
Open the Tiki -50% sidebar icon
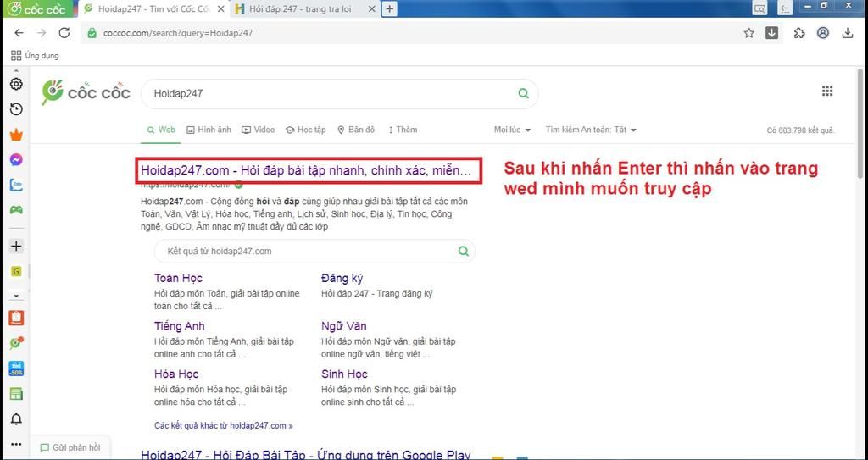click(17, 369)
